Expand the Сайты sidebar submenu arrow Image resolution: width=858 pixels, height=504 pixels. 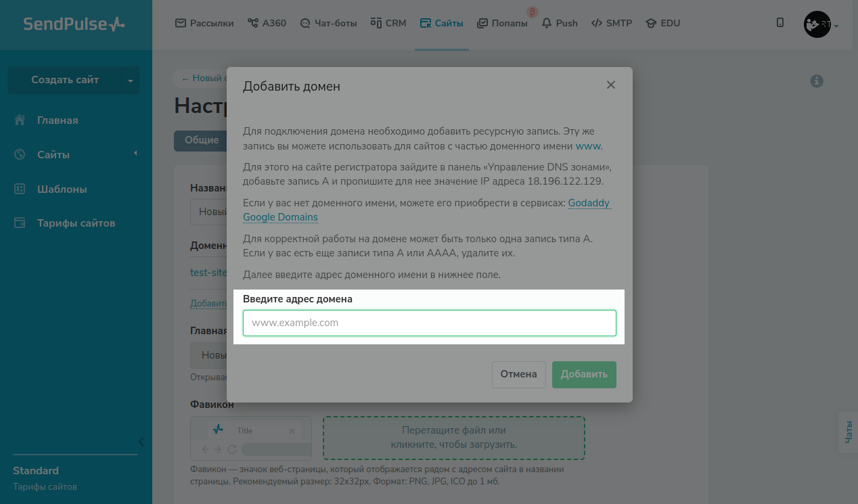click(135, 154)
